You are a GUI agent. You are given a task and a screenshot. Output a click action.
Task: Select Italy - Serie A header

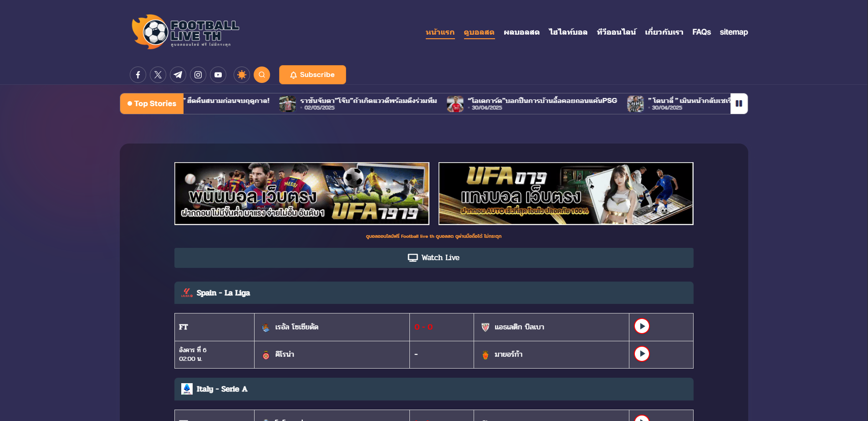coord(434,389)
